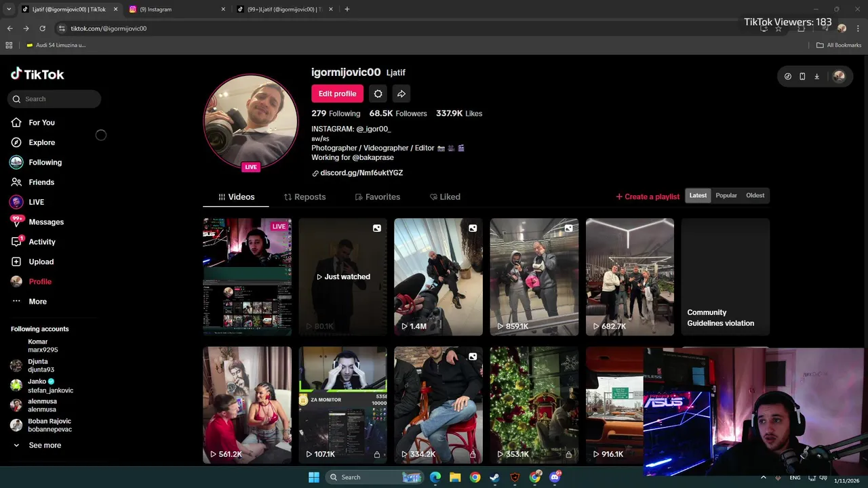
Task: Click the browser back arrow
Action: coord(9,28)
